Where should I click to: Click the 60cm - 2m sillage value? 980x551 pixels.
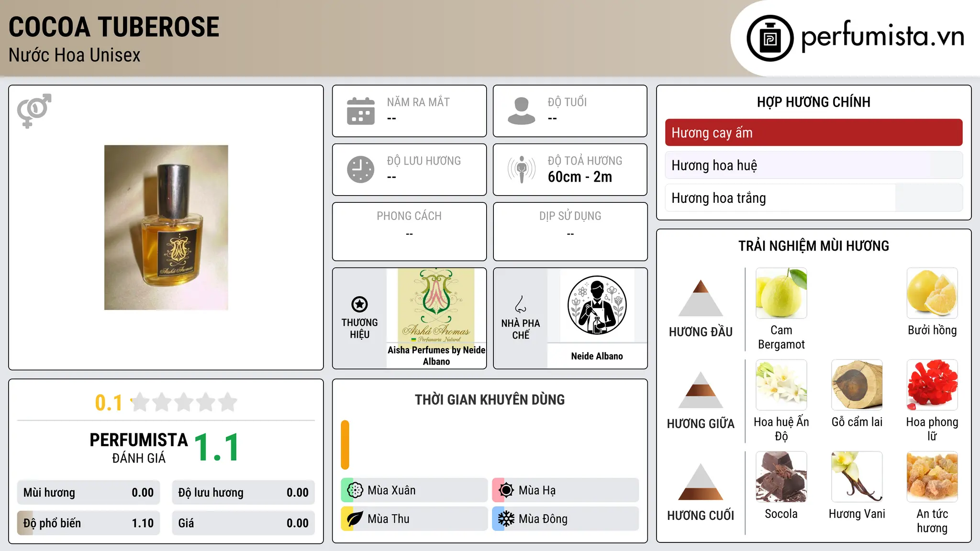pos(580,177)
